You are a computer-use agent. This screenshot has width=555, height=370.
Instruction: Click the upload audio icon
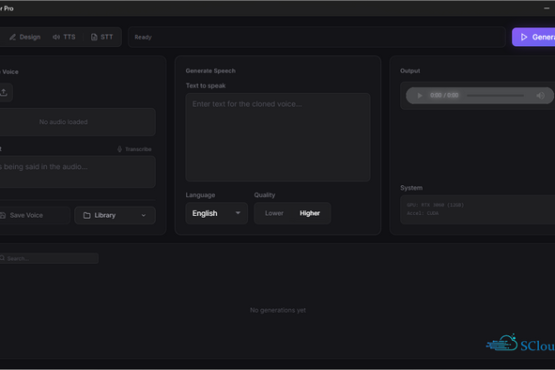(4, 92)
